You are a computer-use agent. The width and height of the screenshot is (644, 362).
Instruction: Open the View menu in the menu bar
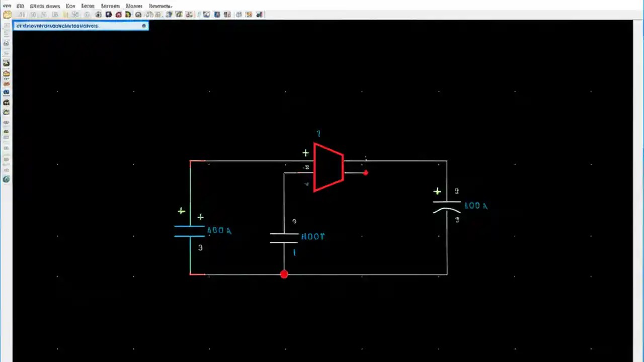(x=70, y=6)
